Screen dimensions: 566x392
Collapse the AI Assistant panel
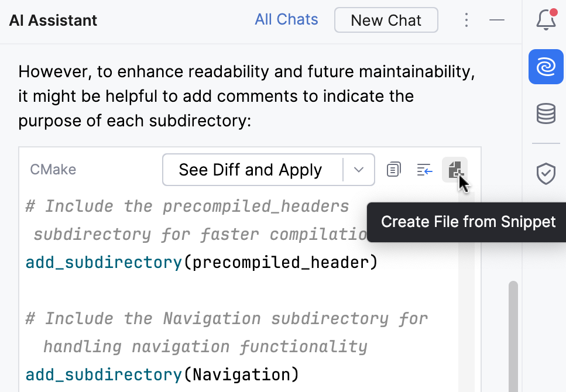coord(497,19)
